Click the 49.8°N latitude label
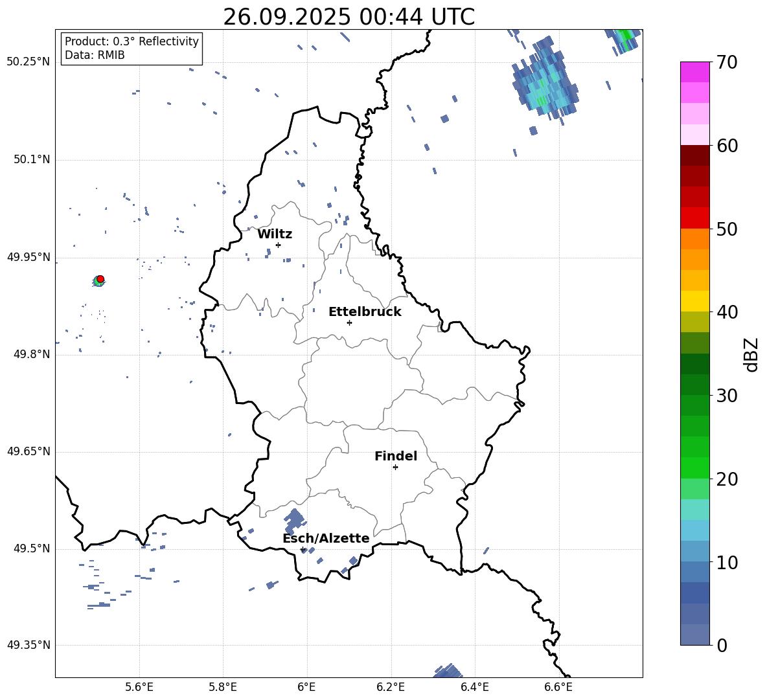The image size is (767, 700). pyautogui.click(x=32, y=354)
